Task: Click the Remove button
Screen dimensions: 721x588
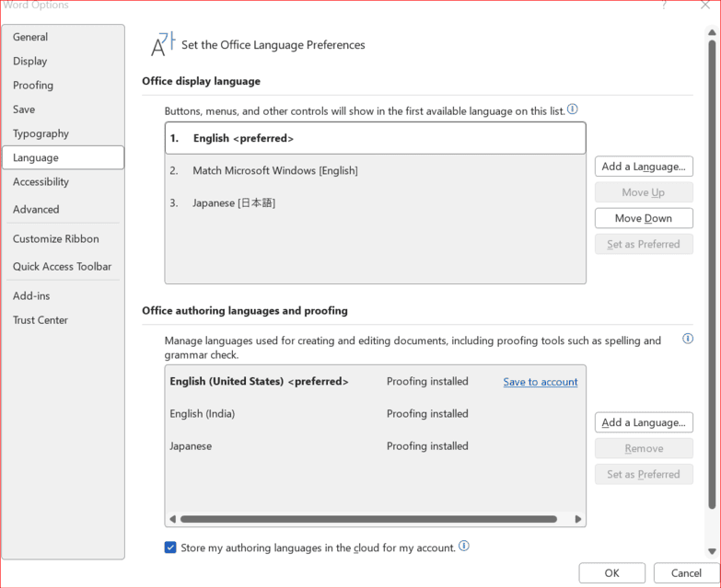Action: tap(644, 448)
